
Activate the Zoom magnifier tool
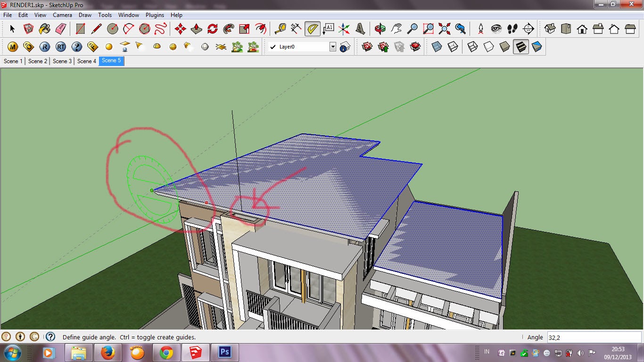click(x=412, y=29)
